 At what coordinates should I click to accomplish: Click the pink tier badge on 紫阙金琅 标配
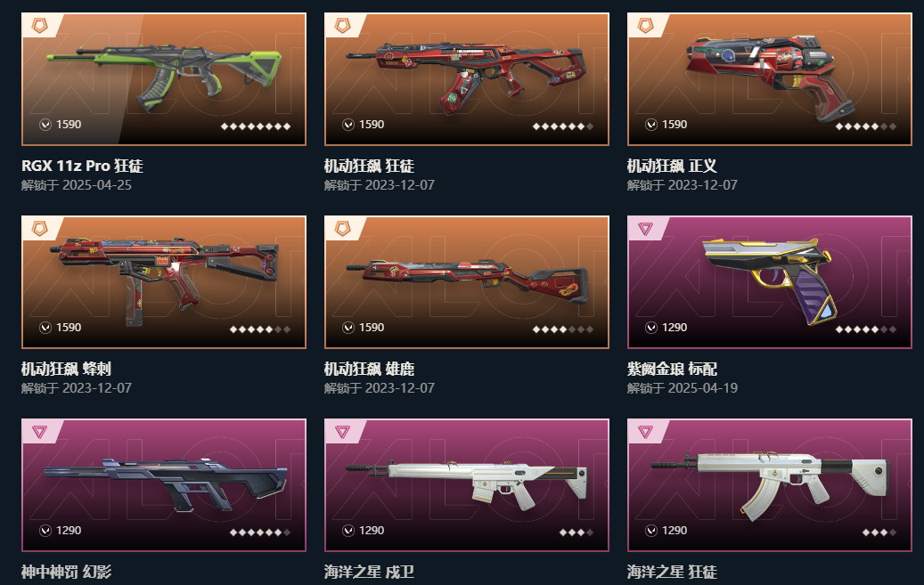tap(645, 229)
